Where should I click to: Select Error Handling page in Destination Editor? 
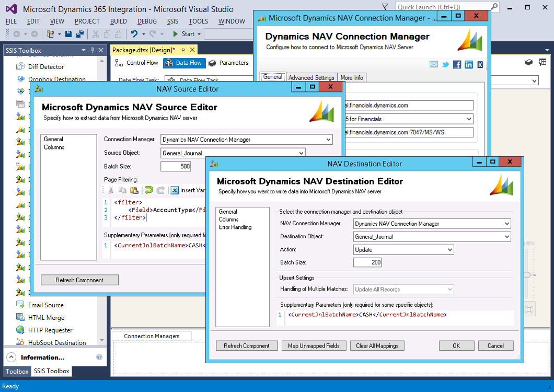[x=235, y=227]
